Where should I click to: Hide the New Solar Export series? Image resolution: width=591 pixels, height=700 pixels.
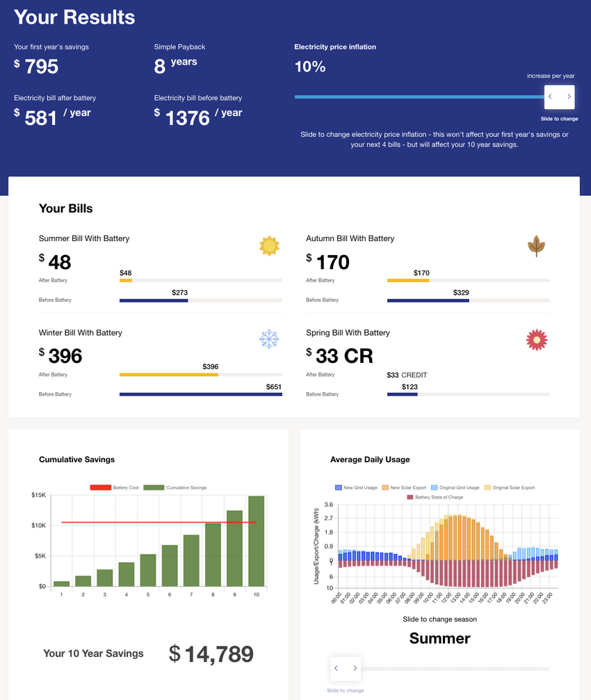(403, 488)
